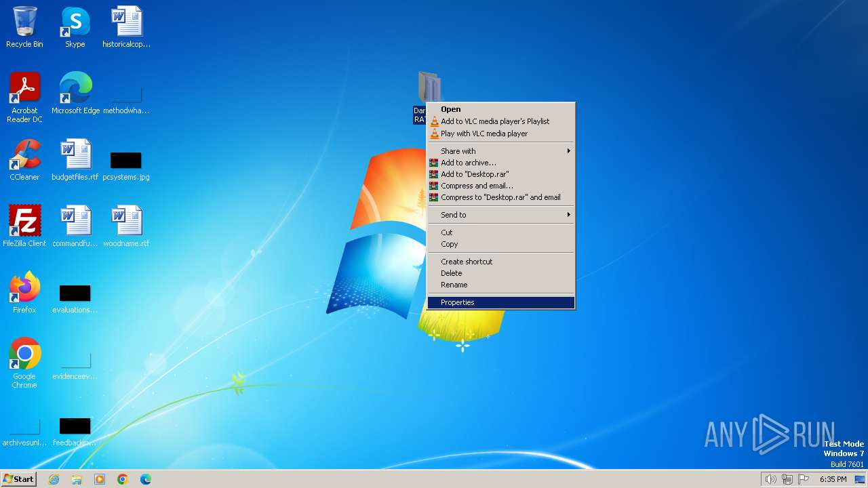Select the folder icon above context menu

point(429,87)
